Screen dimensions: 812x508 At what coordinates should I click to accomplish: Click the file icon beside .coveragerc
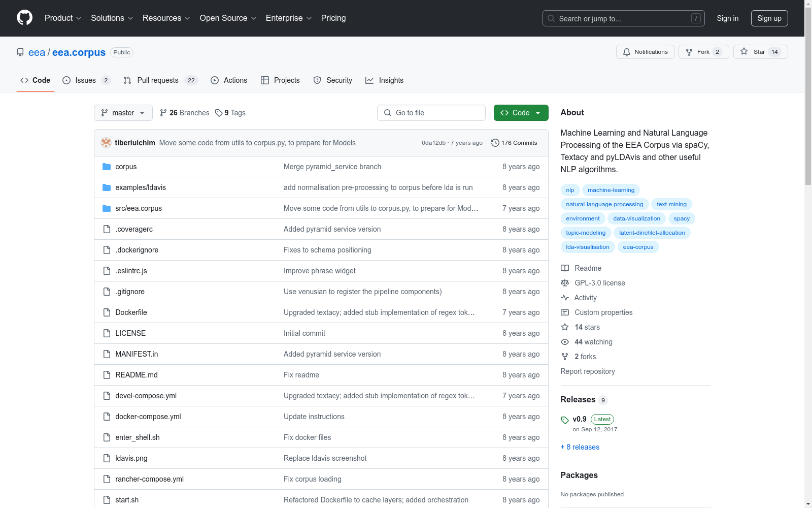(107, 229)
